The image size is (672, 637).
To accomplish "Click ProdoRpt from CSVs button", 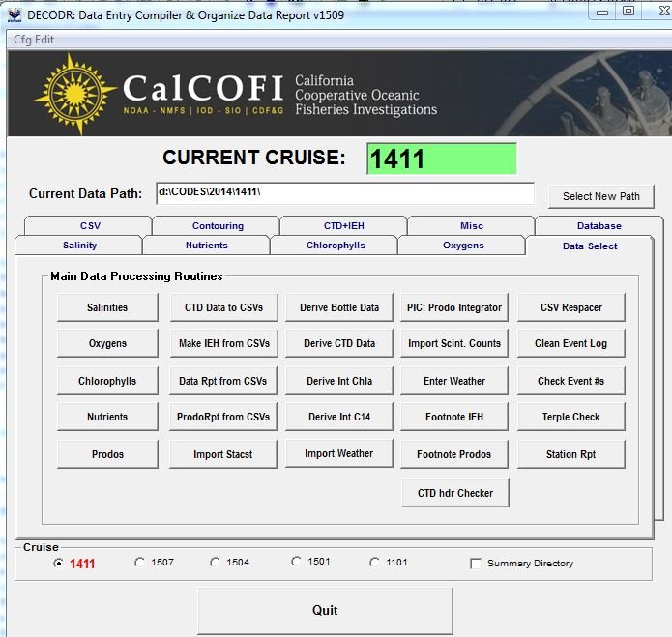I will 223,417.
